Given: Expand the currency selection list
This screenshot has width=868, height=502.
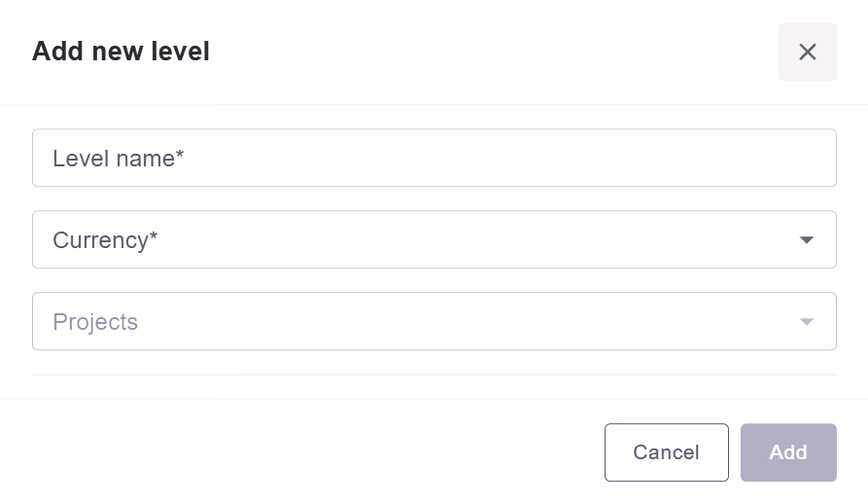Looking at the screenshot, I should click(x=434, y=239).
